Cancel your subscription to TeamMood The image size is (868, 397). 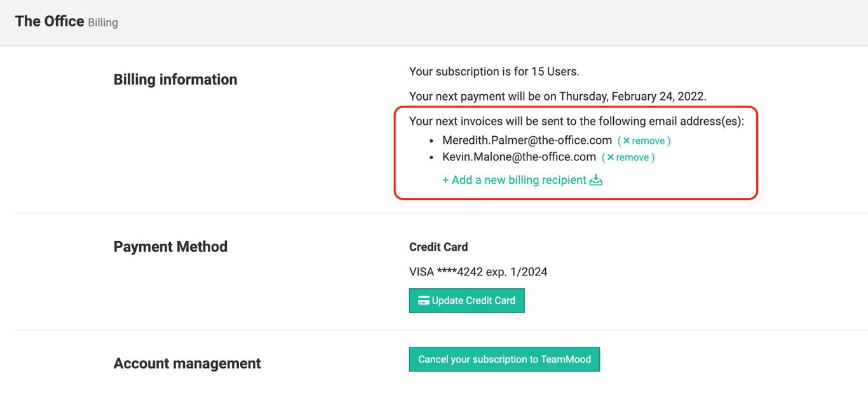pos(504,359)
